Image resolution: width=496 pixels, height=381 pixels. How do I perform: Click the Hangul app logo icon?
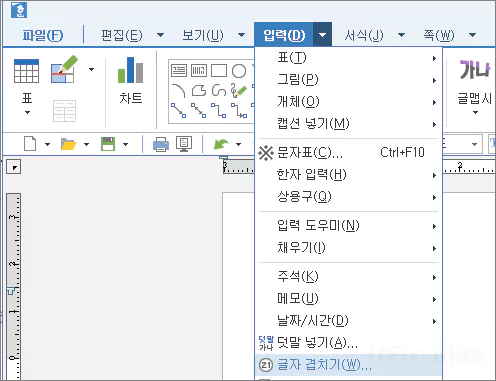click(19, 10)
